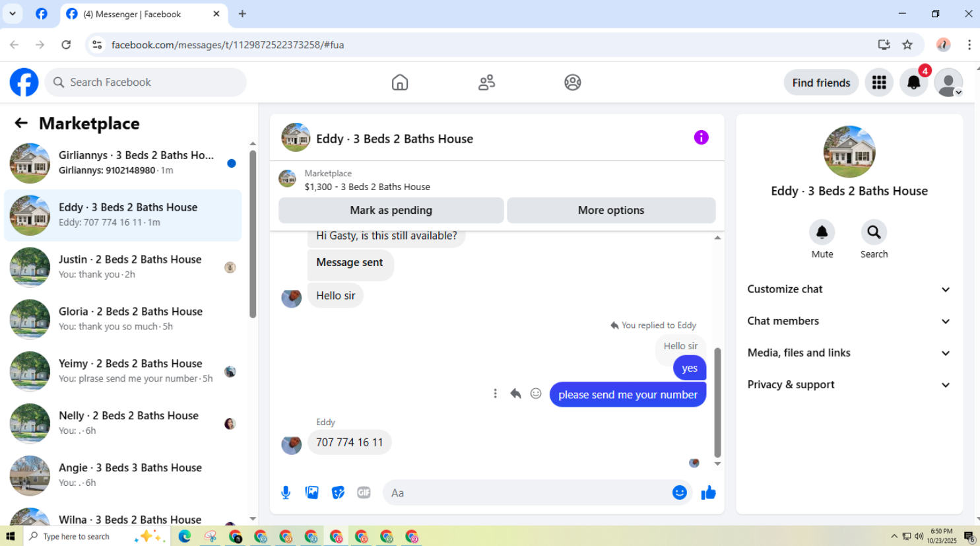The image size is (980, 546).
Task: Click the chat messages scrollbar
Action: tap(717, 403)
